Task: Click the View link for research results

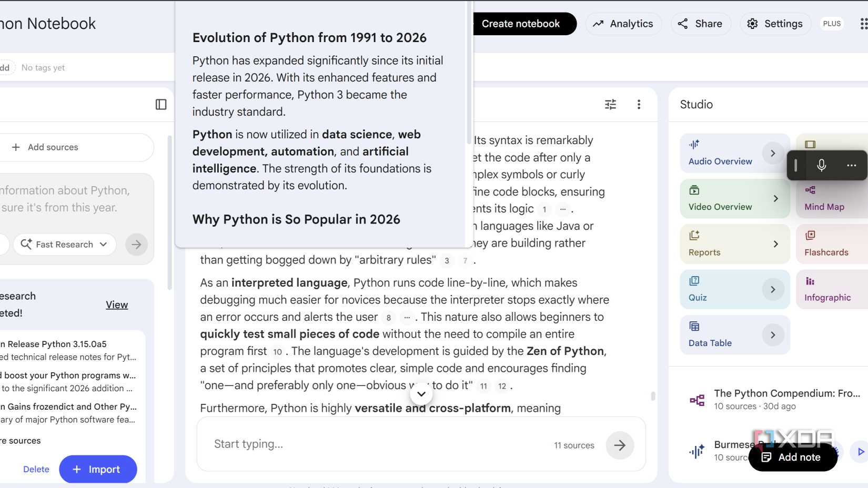Action: (117, 305)
